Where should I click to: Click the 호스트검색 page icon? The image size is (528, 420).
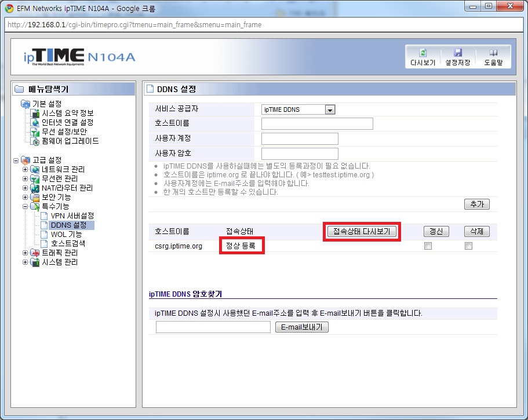(44, 243)
